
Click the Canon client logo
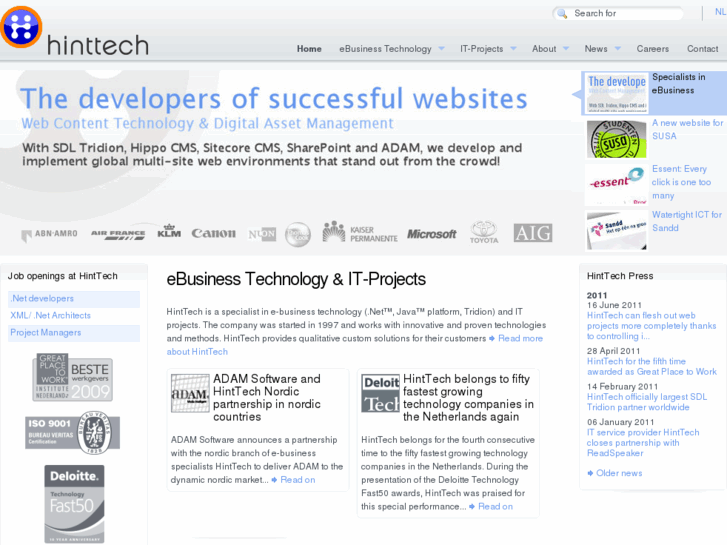click(214, 233)
